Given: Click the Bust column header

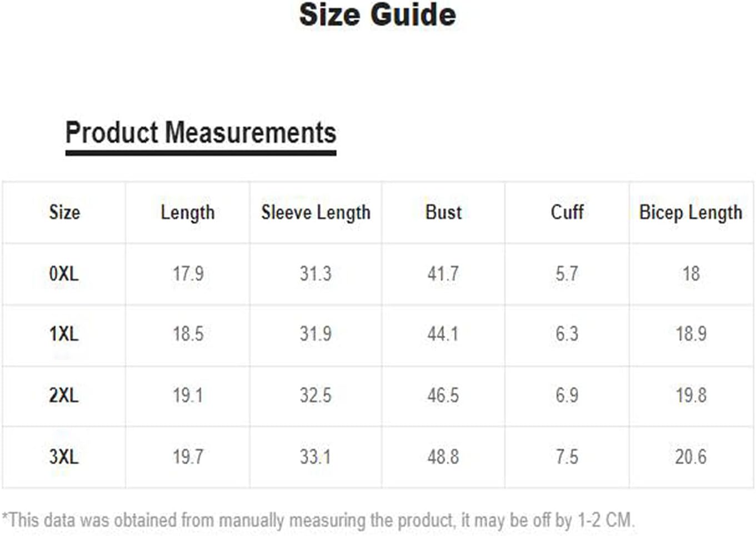Looking at the screenshot, I should 443,212.
